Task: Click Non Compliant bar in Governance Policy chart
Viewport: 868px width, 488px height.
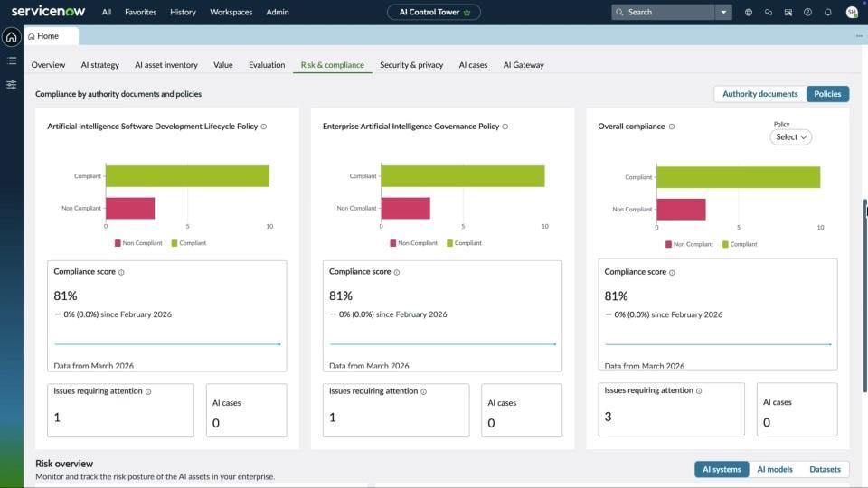Action: tap(406, 209)
